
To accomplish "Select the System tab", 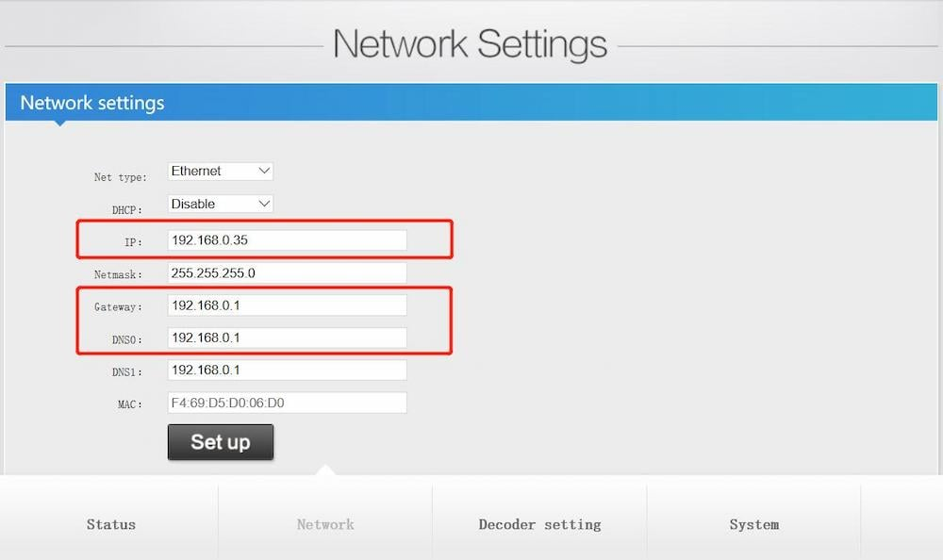I will 753,523.
